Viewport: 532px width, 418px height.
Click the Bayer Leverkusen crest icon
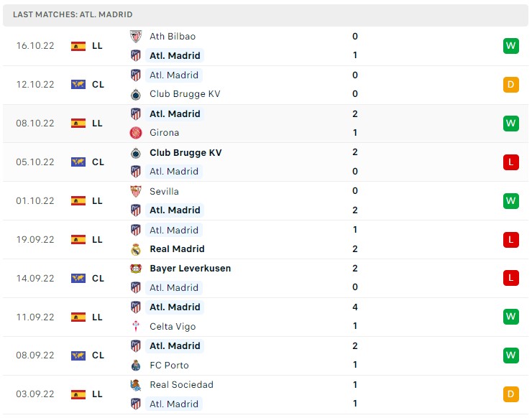(136, 269)
